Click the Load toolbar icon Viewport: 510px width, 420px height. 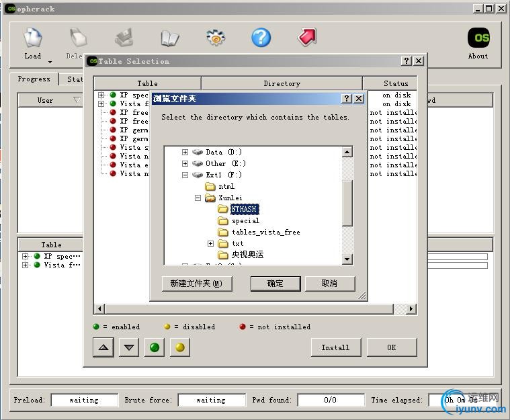coord(33,38)
